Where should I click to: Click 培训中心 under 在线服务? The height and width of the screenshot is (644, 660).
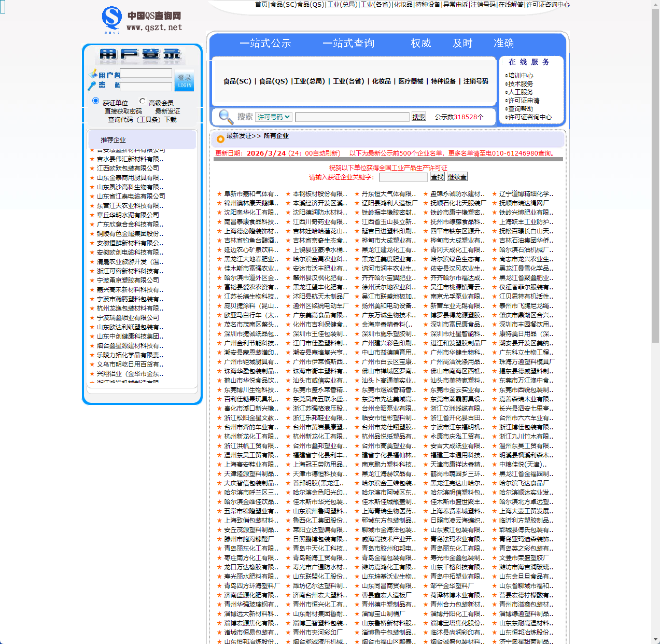(521, 75)
